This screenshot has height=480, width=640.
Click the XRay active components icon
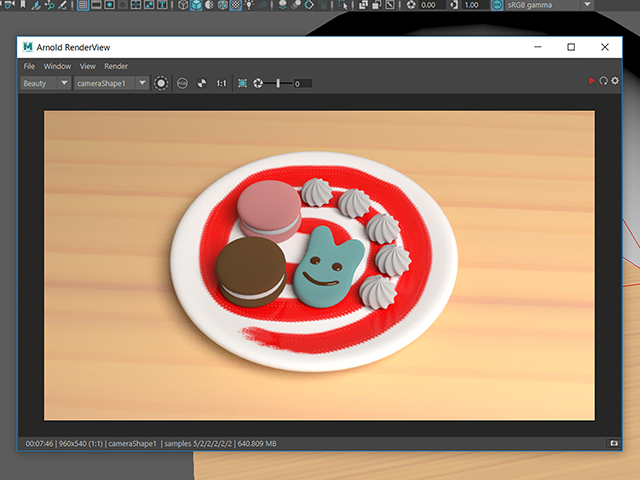[x=376, y=5]
